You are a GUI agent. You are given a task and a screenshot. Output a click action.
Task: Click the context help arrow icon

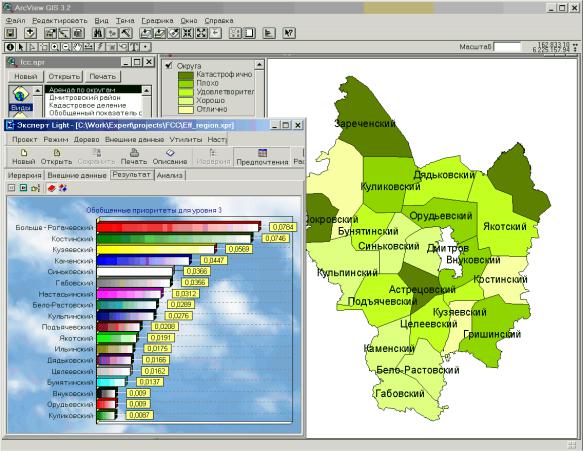coord(289,33)
